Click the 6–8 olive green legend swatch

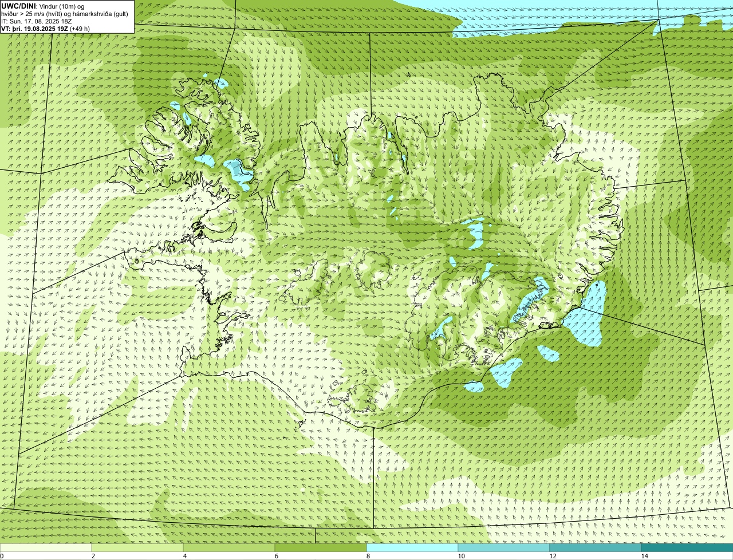click(321, 547)
